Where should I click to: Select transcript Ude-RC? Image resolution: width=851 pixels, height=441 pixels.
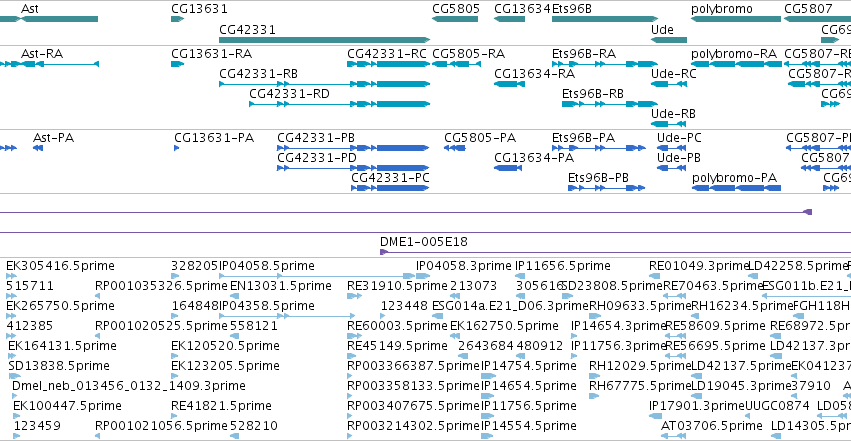pos(674,74)
